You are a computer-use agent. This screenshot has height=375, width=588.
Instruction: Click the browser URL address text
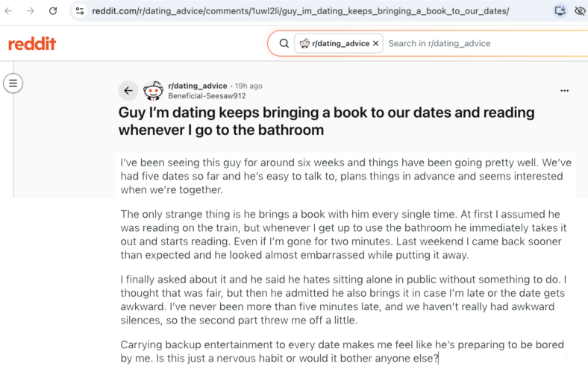pos(301,11)
